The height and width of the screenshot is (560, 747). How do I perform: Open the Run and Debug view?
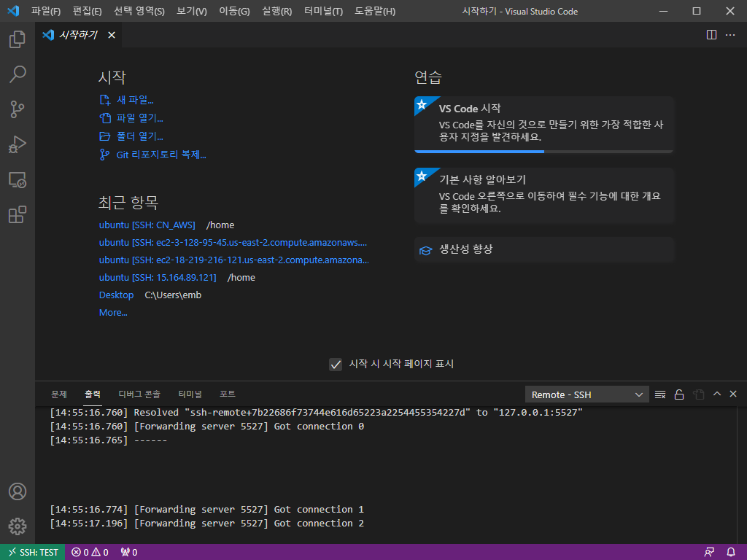point(18,144)
